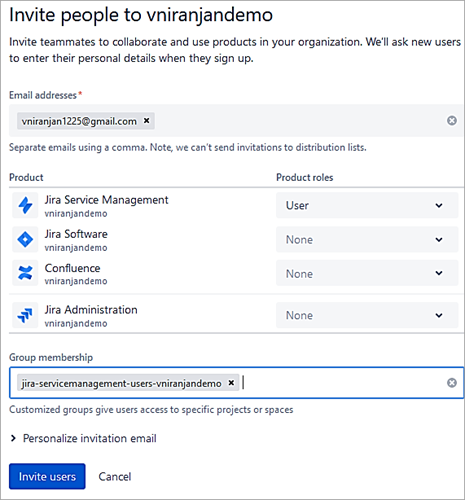
Task: Click the Jira Administration product name
Action: pos(91,310)
